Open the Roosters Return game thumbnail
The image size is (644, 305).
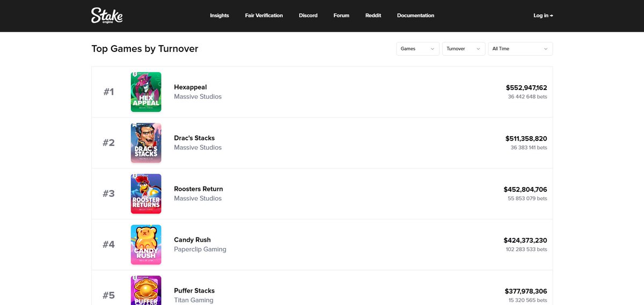pos(146,194)
